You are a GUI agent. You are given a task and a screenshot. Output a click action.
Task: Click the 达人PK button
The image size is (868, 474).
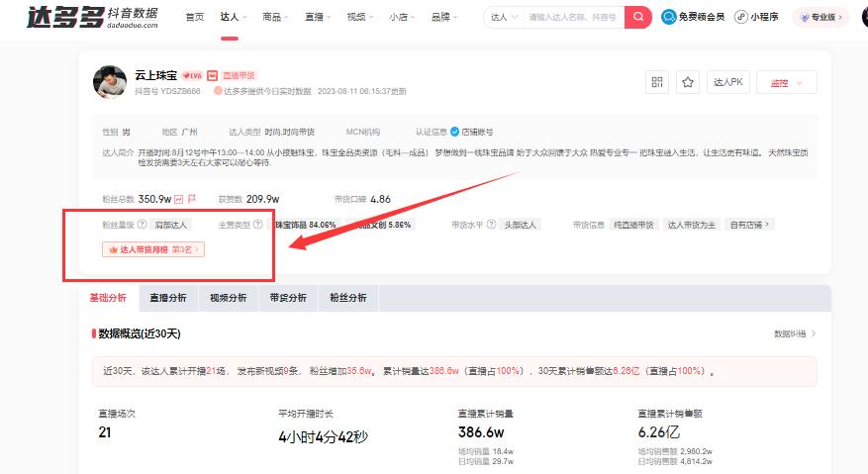[727, 82]
